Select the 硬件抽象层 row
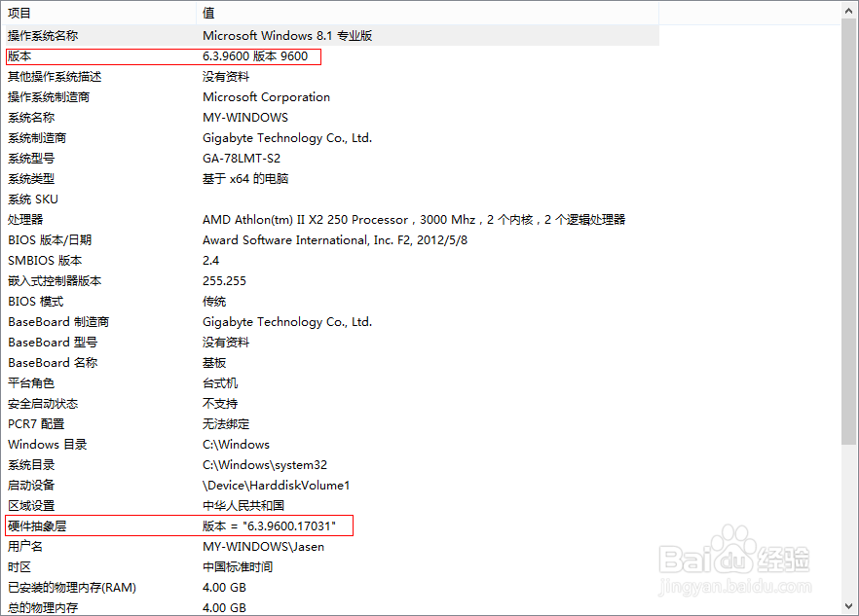Screen dimensions: 859x616 [x=330, y=526]
